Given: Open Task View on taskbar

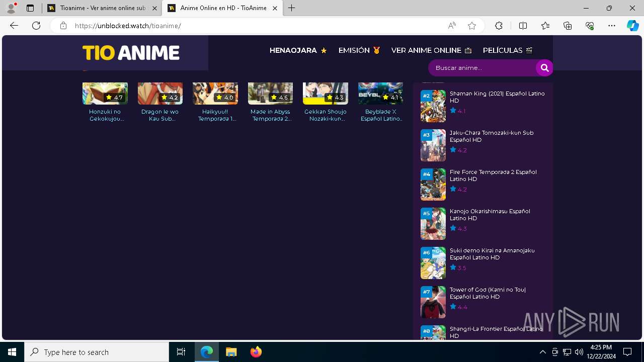Looking at the screenshot, I should pos(181,352).
